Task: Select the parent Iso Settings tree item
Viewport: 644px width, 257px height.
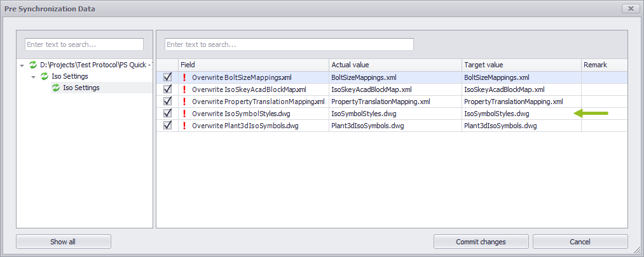Action: pyautogui.click(x=70, y=76)
